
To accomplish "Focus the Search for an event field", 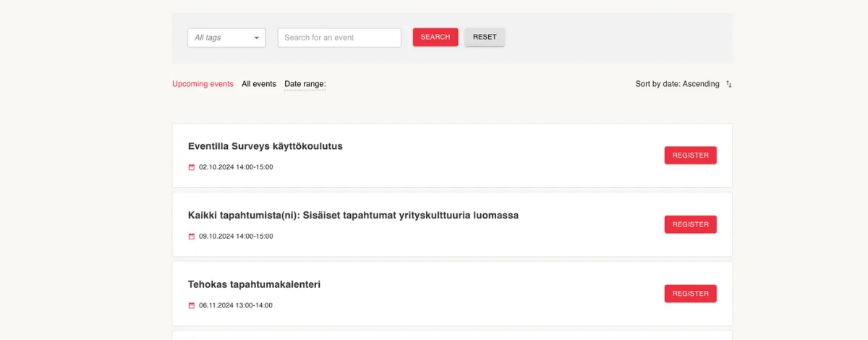I will [x=339, y=38].
